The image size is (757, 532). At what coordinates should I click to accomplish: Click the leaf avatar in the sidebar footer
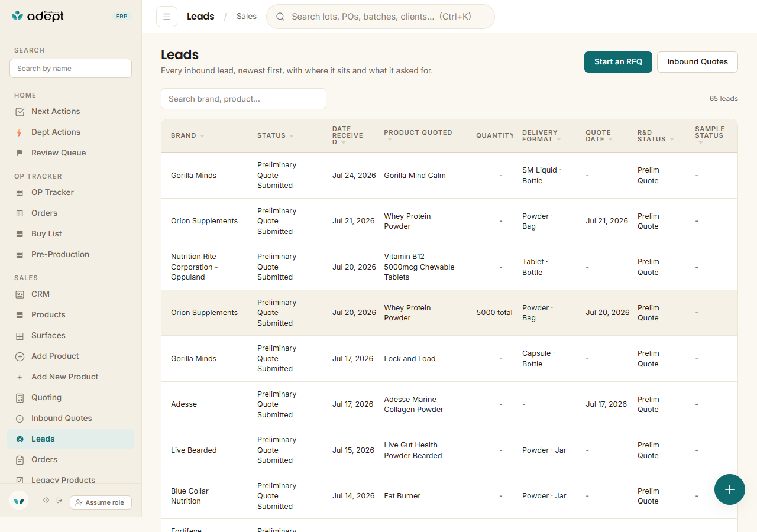point(19,500)
